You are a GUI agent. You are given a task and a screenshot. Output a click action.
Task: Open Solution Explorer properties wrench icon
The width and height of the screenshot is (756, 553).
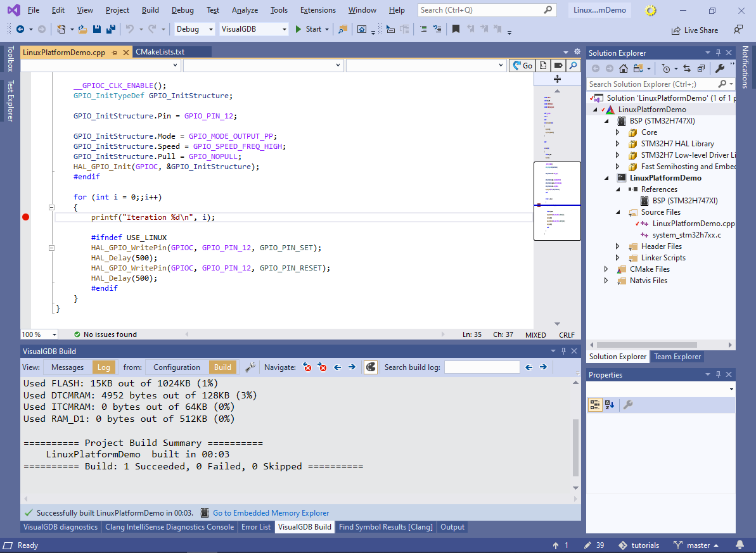720,68
